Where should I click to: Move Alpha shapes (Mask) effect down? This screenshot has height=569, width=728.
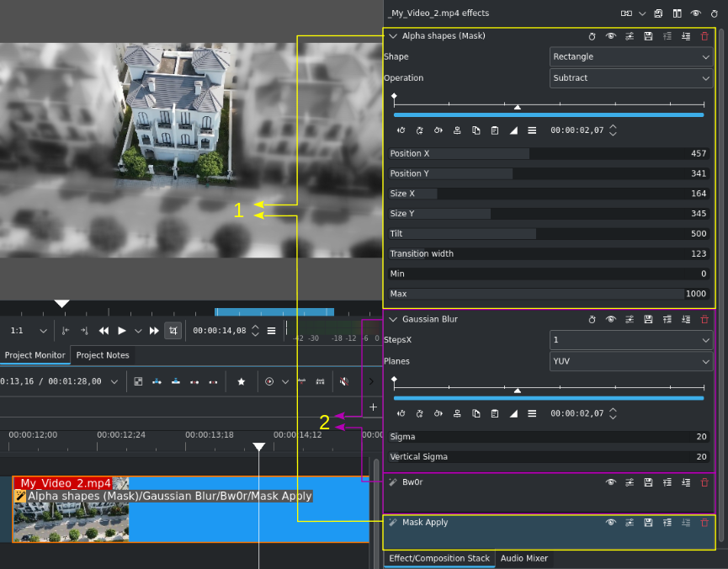point(686,36)
